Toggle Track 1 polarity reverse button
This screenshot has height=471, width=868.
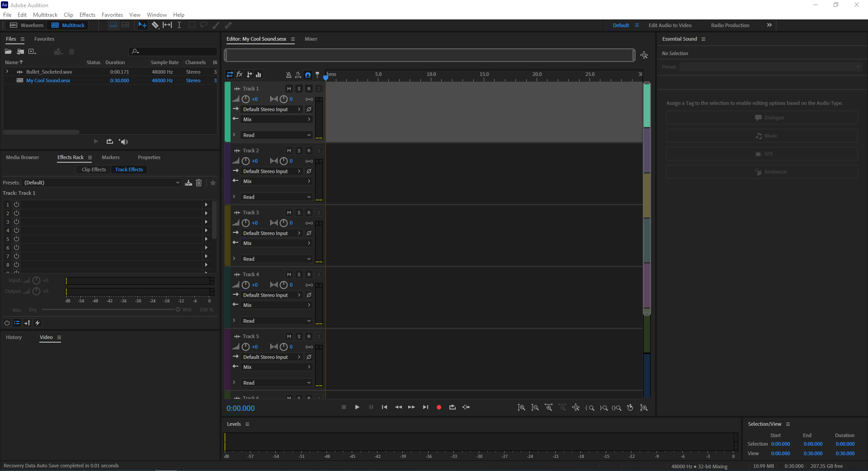pos(309,109)
